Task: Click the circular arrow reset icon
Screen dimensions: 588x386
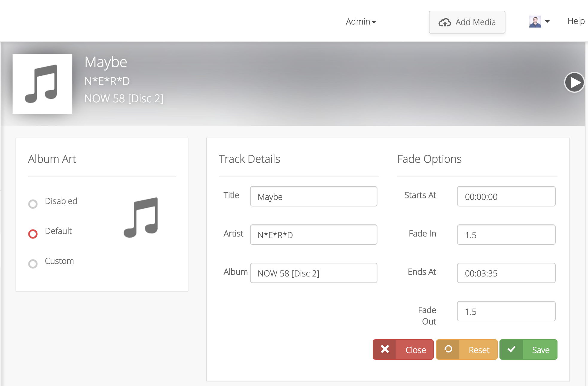Action: [448, 349]
